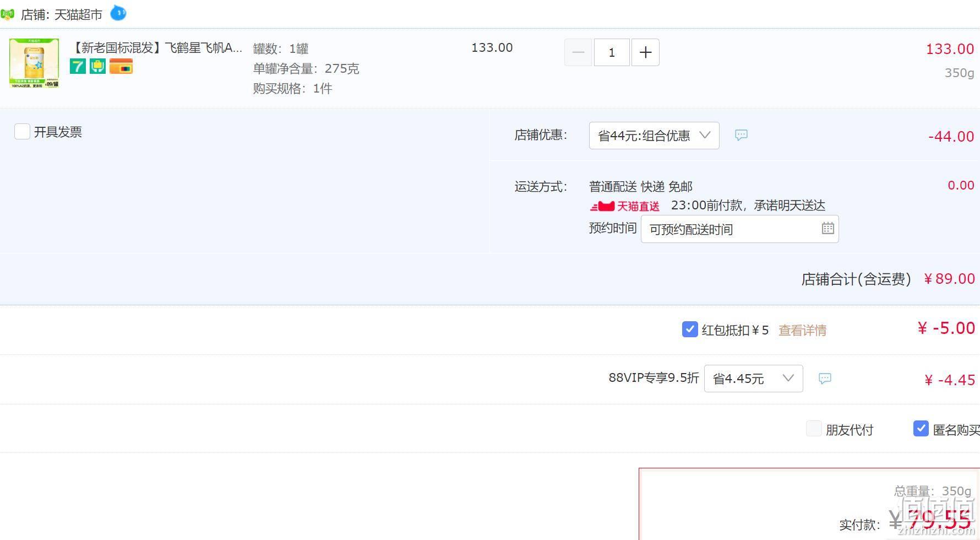
Task: Open the 省44元:组合优惠 store discount dropdown
Action: coord(654,136)
